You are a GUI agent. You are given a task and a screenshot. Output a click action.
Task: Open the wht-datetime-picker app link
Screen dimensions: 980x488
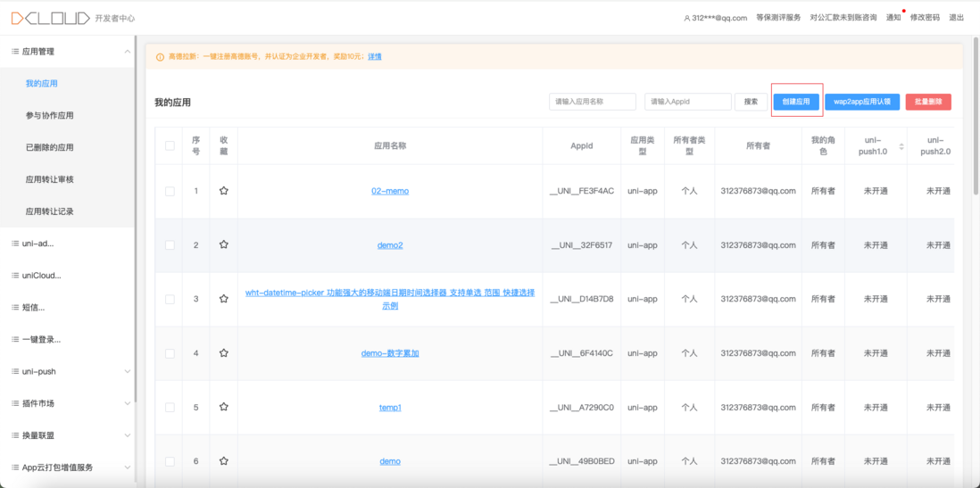(390, 299)
